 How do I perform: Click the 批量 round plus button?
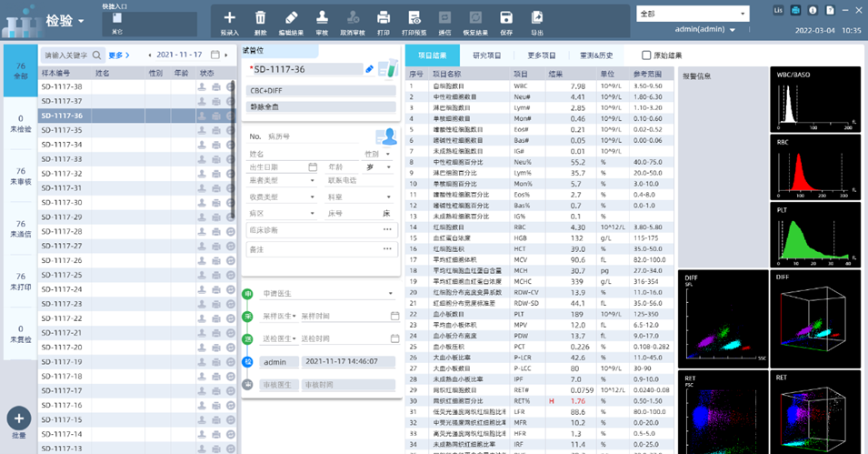click(19, 418)
